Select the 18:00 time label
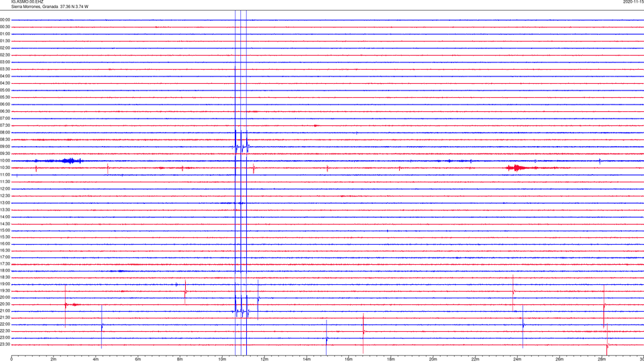This screenshot has width=644, height=362. coord(5,271)
